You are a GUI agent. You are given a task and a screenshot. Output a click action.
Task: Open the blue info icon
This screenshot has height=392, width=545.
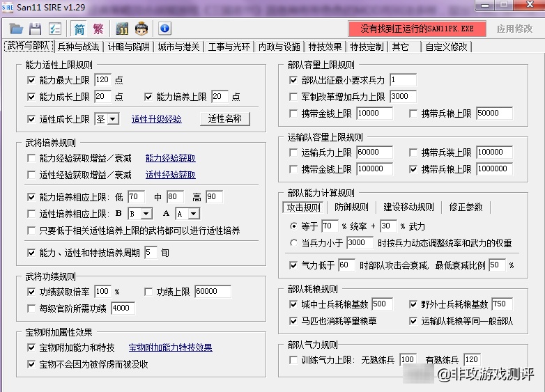click(164, 29)
